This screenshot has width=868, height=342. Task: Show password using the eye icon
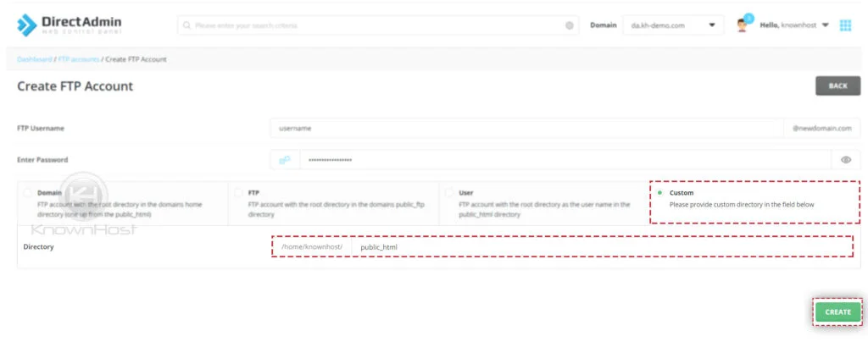[x=845, y=160]
